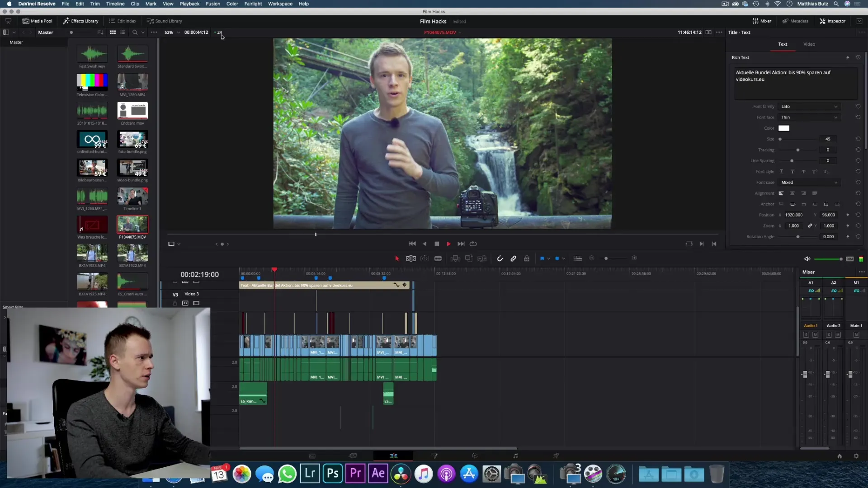Screen dimensions: 868x488
Task: Choose the Dynamic Trim Mode tool
Action: 425,258
